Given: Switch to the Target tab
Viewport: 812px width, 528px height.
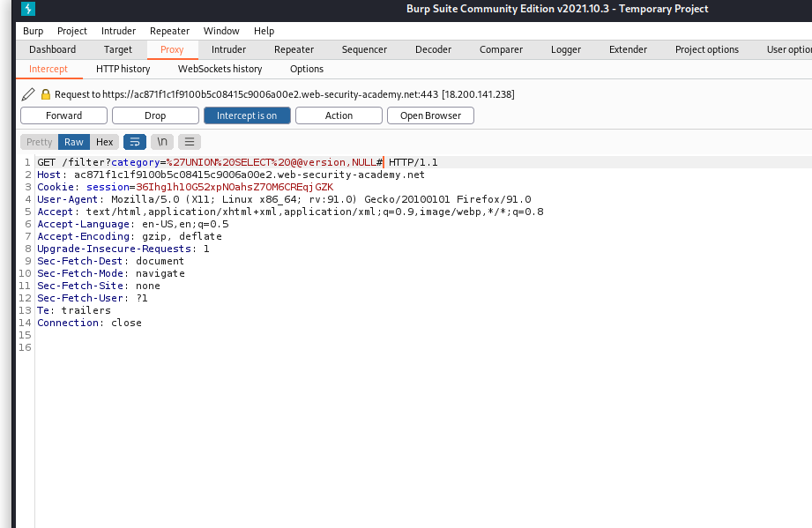Looking at the screenshot, I should [x=118, y=49].
